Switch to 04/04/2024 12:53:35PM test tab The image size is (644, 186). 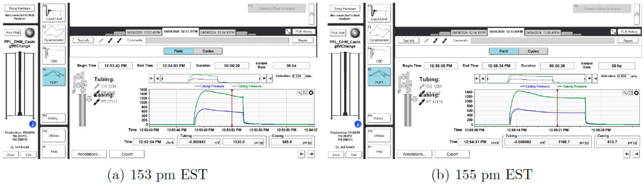[180, 32]
